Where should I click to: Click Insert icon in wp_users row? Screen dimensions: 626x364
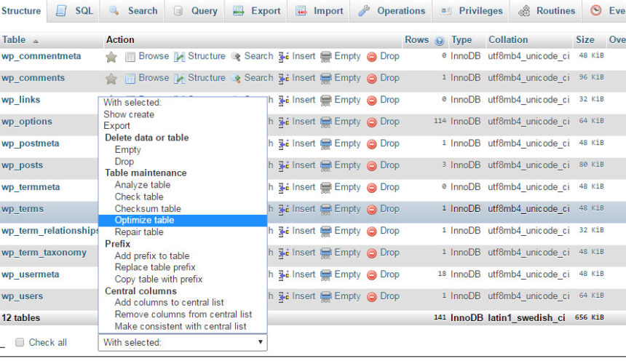point(284,296)
